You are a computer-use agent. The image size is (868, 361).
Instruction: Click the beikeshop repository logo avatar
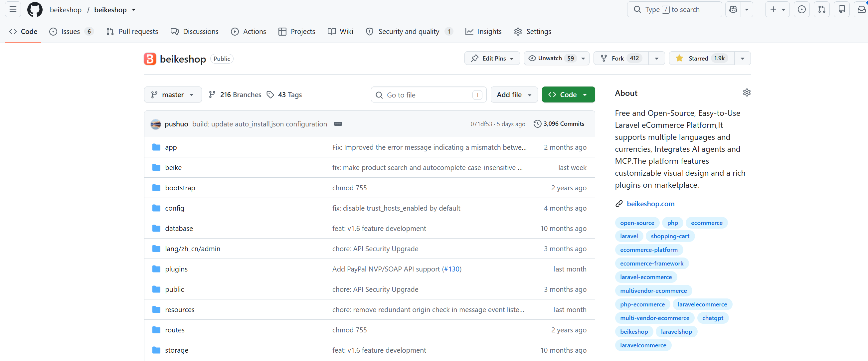pyautogui.click(x=150, y=59)
